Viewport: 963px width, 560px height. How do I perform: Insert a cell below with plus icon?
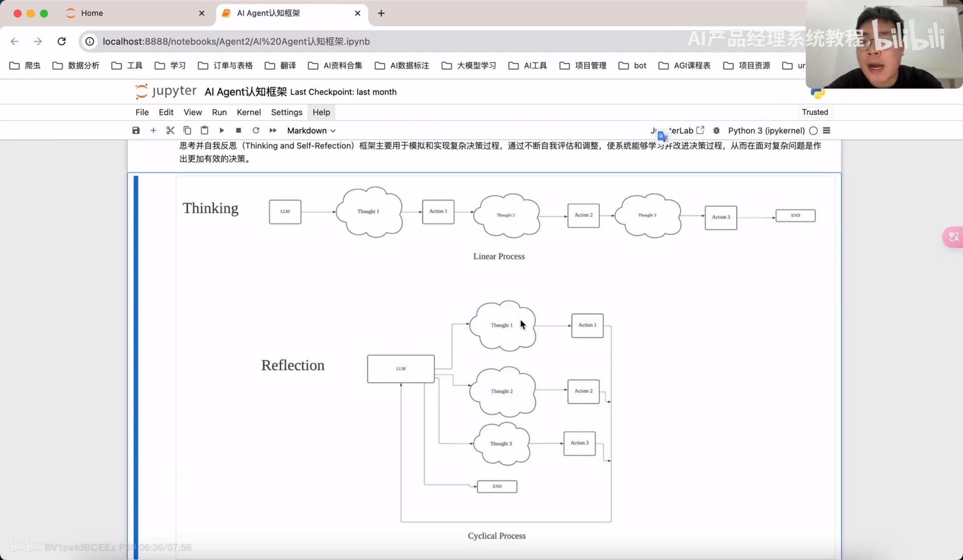tap(153, 130)
